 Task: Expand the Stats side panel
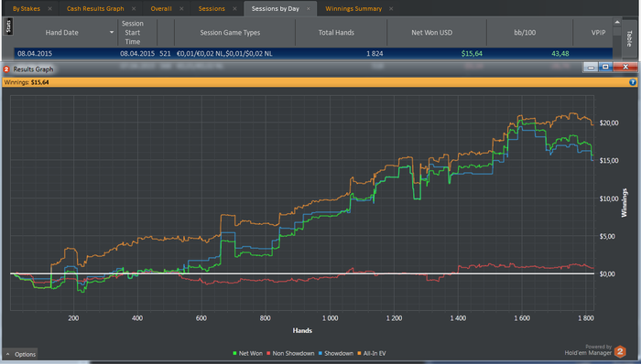pos(8,27)
